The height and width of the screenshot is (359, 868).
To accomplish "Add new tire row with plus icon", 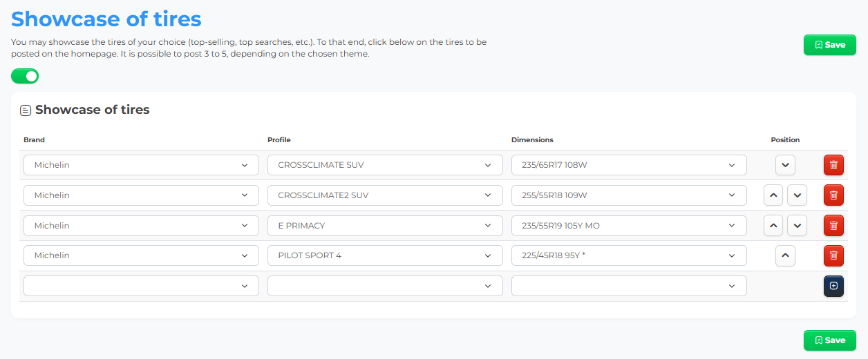I will 833,286.
